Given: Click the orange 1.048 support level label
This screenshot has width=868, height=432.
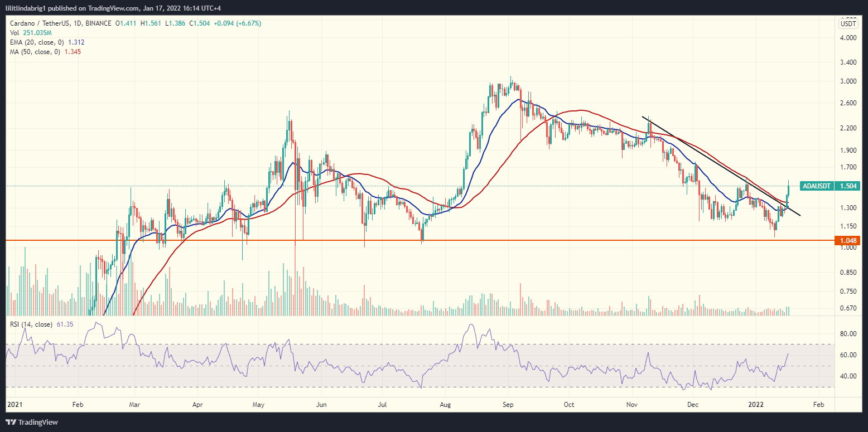Looking at the screenshot, I should [x=848, y=240].
